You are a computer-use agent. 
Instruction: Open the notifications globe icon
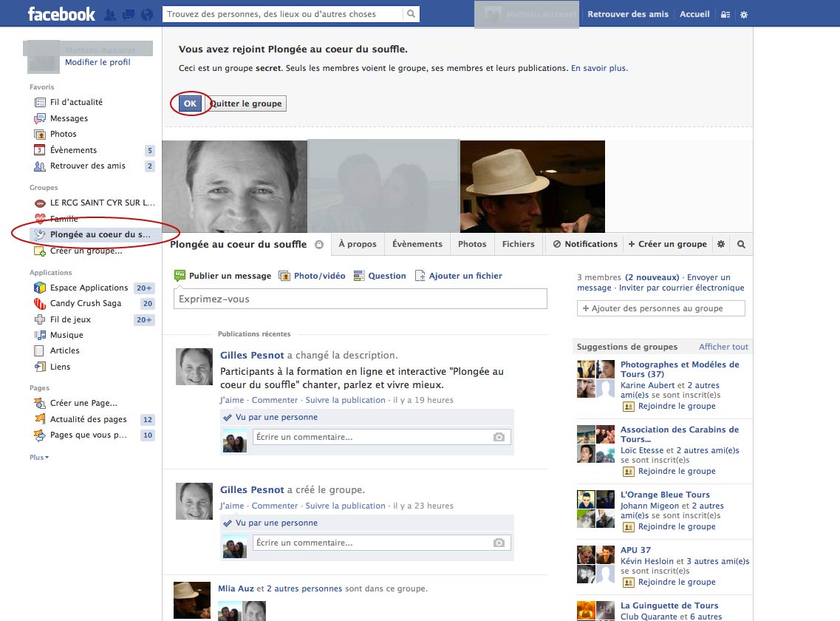[x=146, y=14]
